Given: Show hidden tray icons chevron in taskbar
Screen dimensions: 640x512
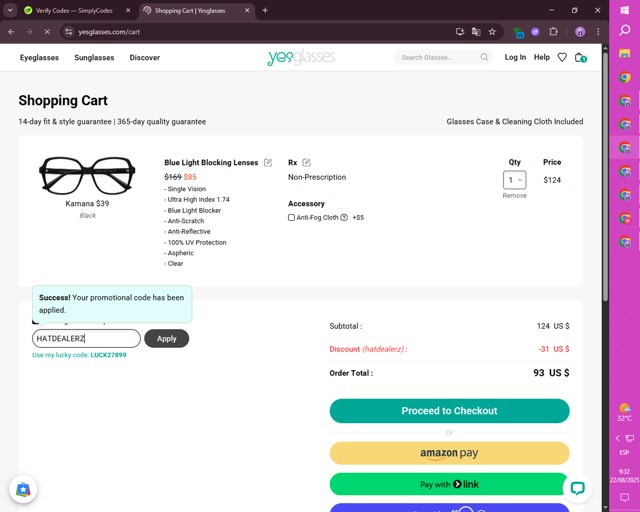Looking at the screenshot, I should click(x=617, y=438).
